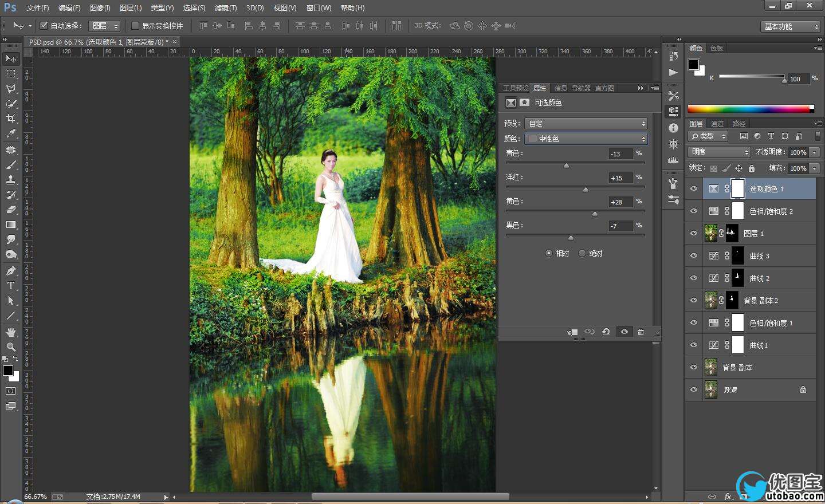Hide the 曲线 3 layer
The height and width of the screenshot is (504, 825).
click(x=694, y=256)
